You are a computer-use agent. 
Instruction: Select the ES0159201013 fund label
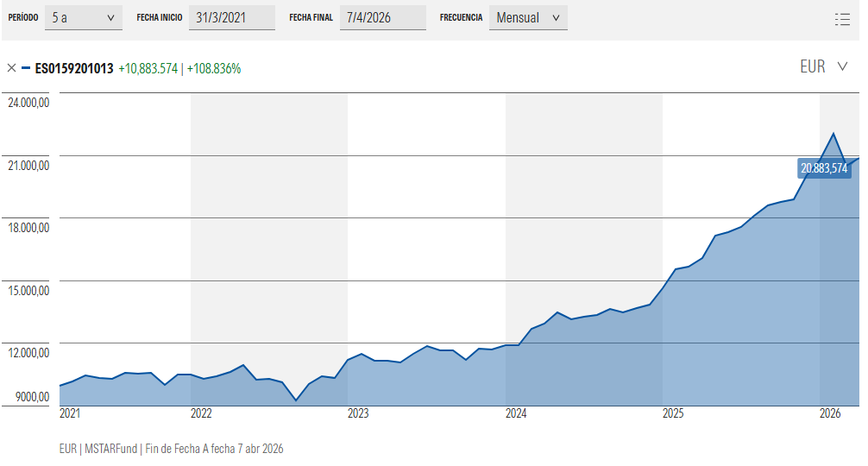(x=74, y=69)
